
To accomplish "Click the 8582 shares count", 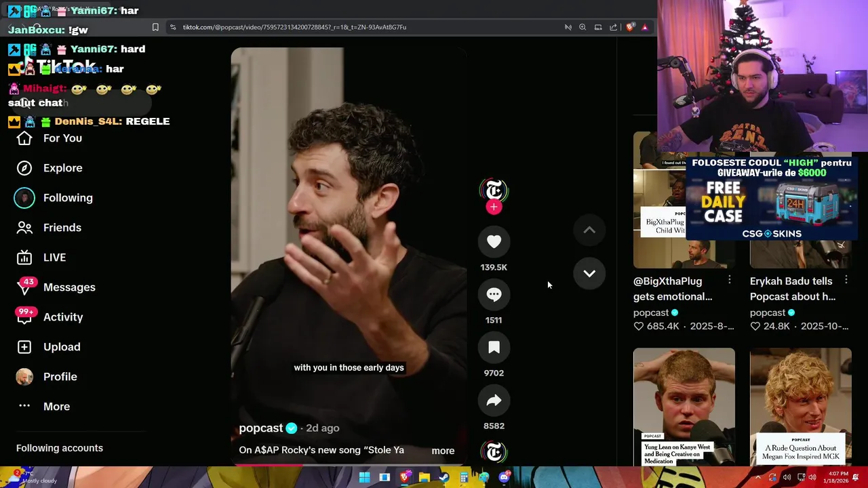I will click(494, 426).
